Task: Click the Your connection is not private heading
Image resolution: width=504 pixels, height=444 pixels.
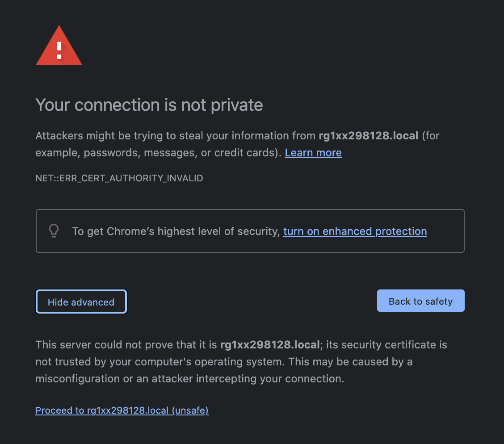Action: point(149,105)
